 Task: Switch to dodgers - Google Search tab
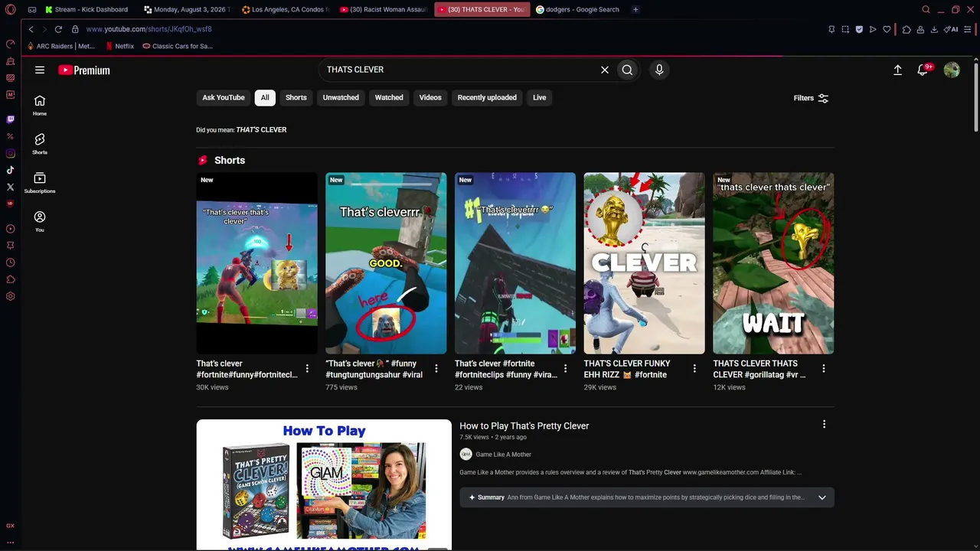[579, 10]
